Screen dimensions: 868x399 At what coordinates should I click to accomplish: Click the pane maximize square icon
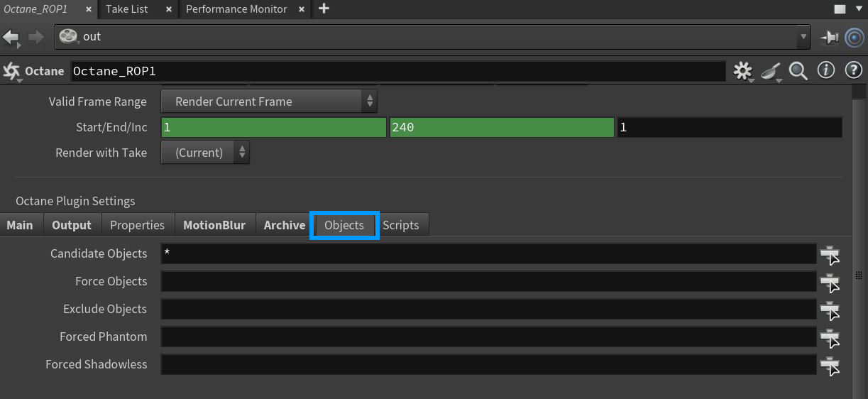(840, 9)
